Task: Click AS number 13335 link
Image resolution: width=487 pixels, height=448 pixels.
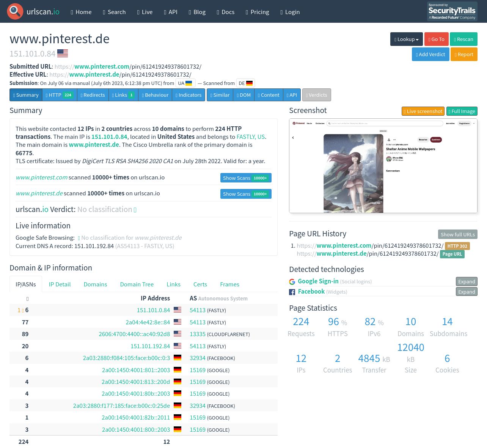Action: (198, 334)
